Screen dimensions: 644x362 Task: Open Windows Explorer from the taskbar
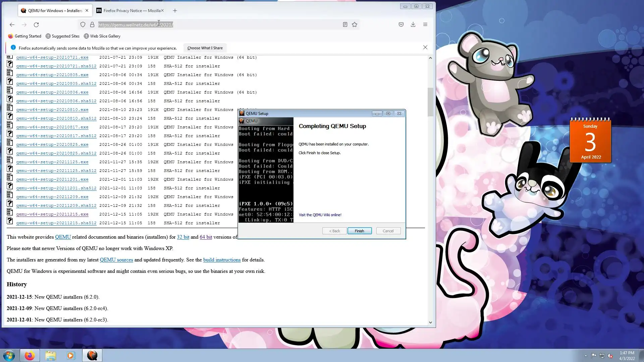point(51,355)
